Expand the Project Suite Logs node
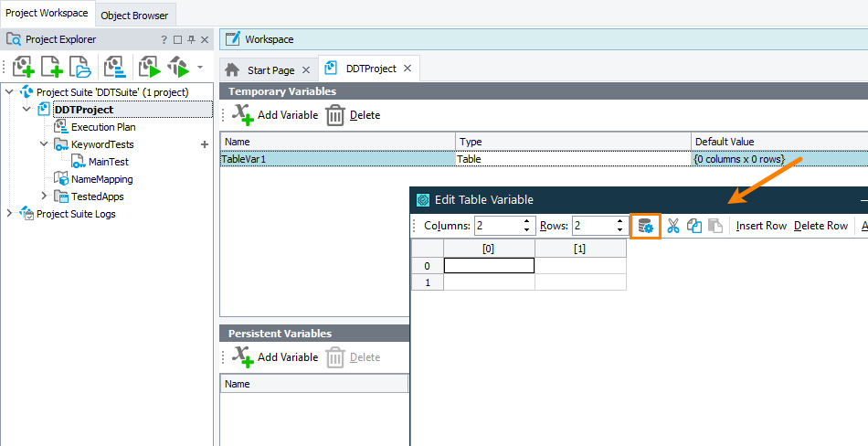The width and height of the screenshot is (868, 446). [10, 214]
